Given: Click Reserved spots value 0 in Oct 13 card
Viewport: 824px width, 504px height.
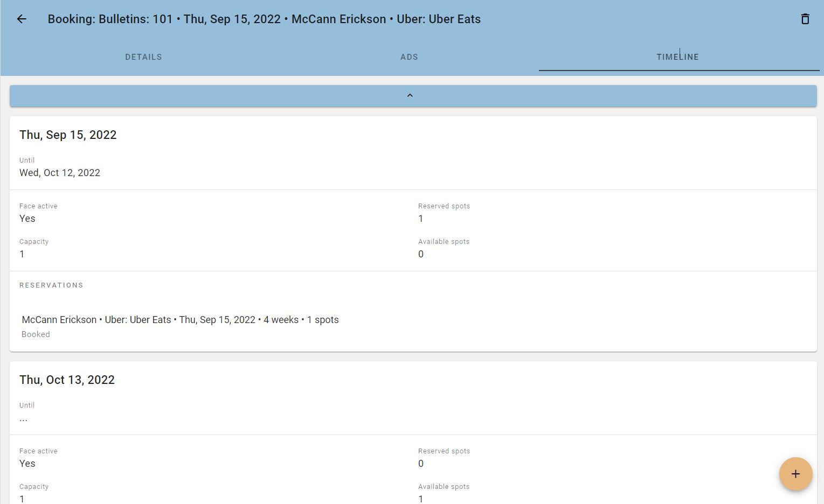Looking at the screenshot, I should click(x=421, y=464).
